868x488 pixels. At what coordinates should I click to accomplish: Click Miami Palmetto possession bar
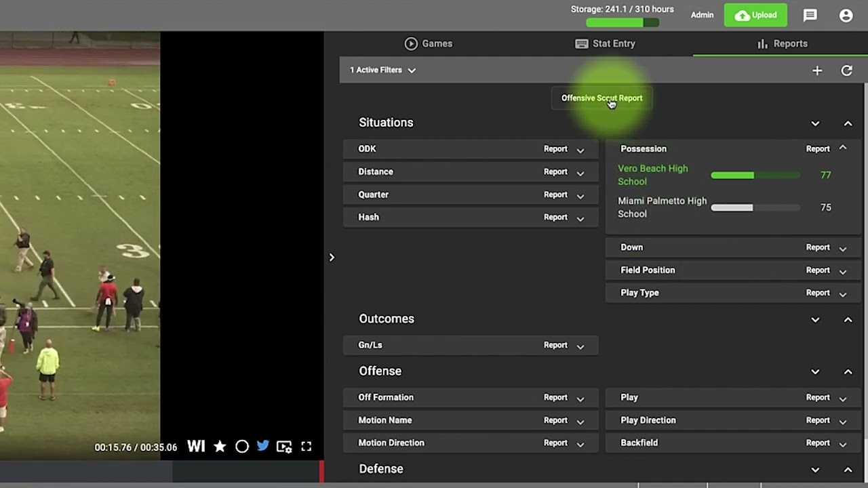coord(755,208)
